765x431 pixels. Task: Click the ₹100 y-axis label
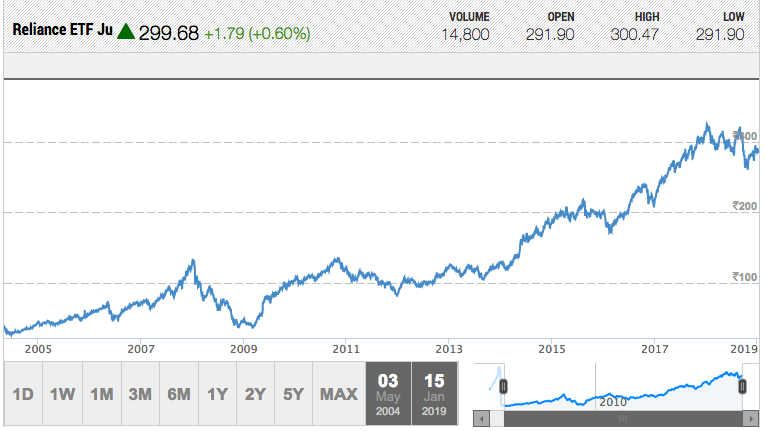click(x=745, y=277)
